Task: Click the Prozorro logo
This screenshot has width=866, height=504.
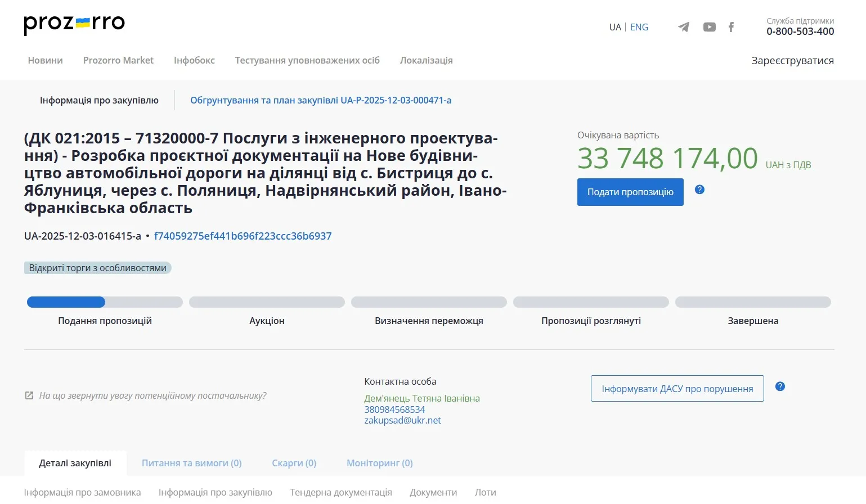Action: coord(73,24)
